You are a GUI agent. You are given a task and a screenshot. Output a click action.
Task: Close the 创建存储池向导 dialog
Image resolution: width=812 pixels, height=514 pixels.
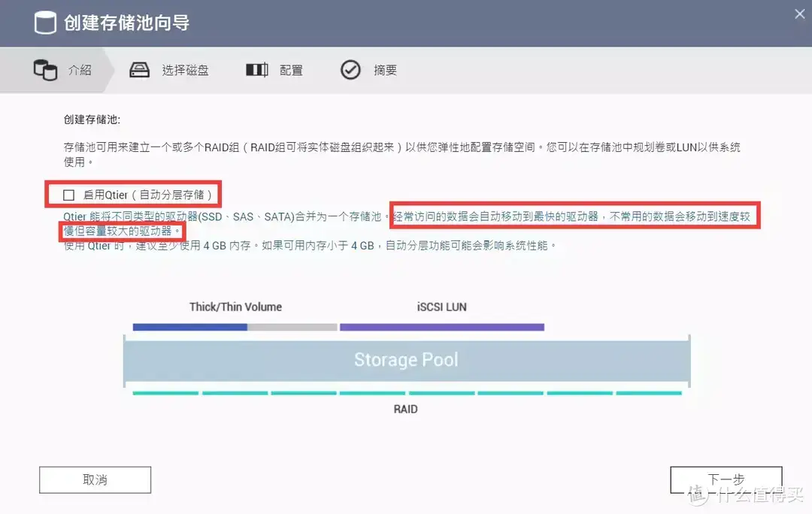click(x=799, y=14)
